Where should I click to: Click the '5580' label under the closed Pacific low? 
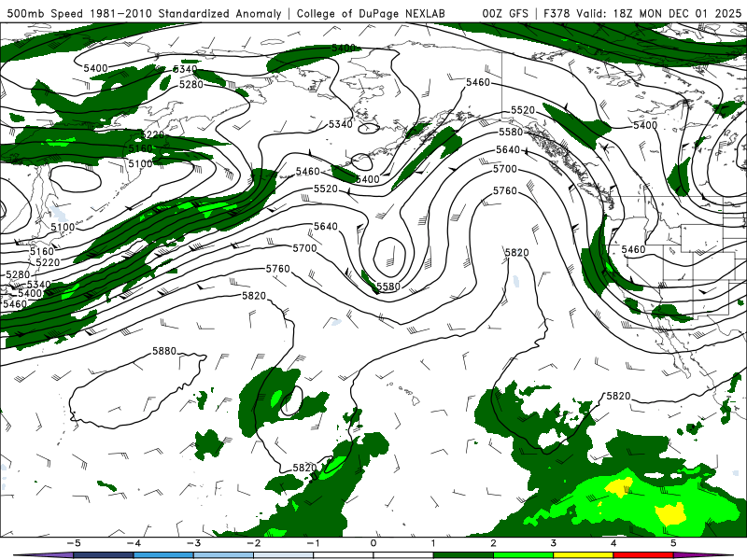tap(388, 287)
